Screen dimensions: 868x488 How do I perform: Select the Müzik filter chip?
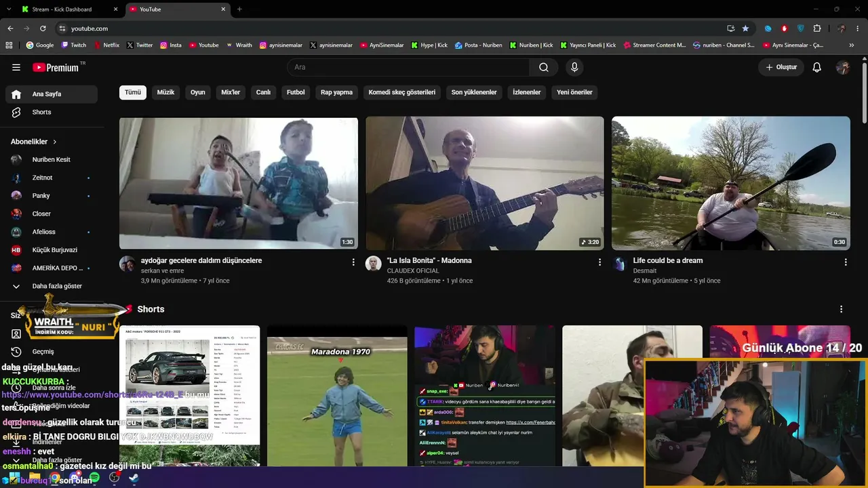tap(165, 92)
